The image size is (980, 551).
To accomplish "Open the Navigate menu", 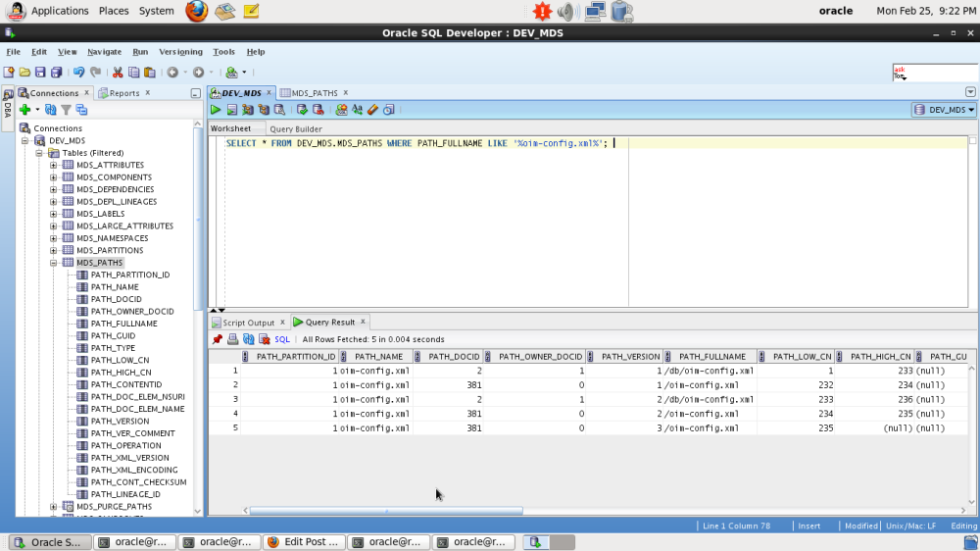I will click(x=105, y=52).
